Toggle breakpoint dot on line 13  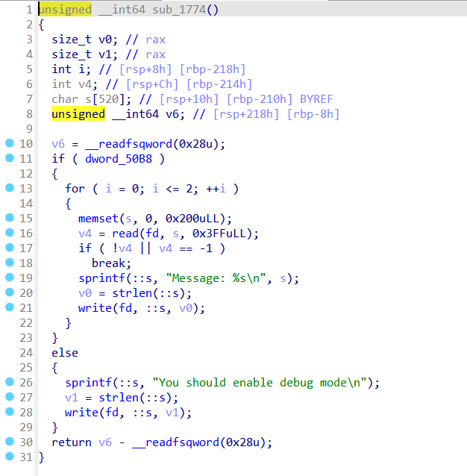pyautogui.click(x=10, y=187)
